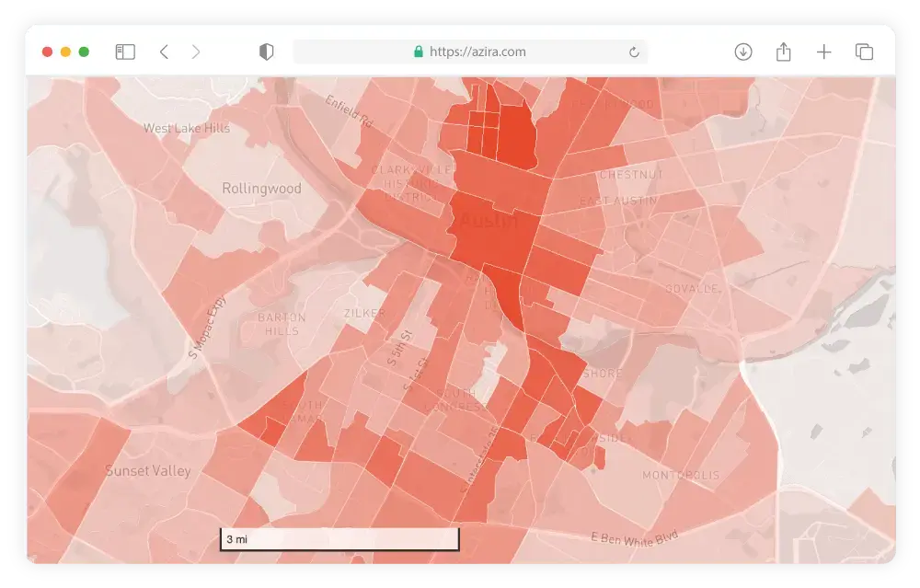This screenshot has width=920, height=588.
Task: Open the share menu
Action: pos(784,52)
